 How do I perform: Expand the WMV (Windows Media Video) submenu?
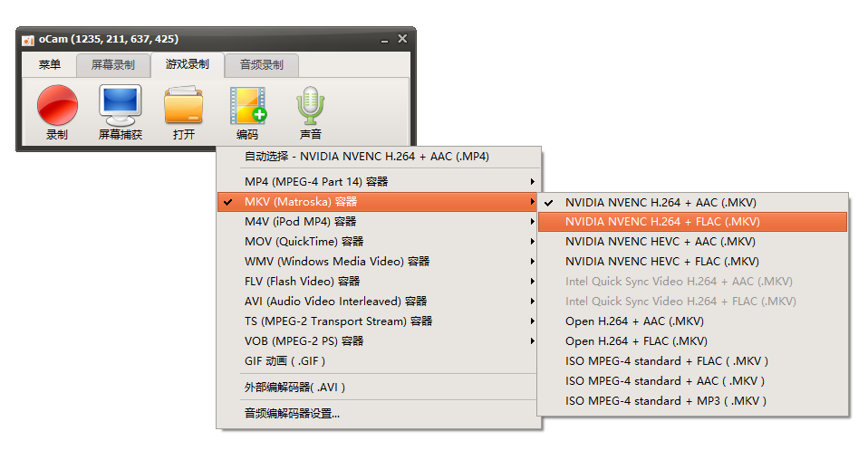pyautogui.click(x=379, y=262)
